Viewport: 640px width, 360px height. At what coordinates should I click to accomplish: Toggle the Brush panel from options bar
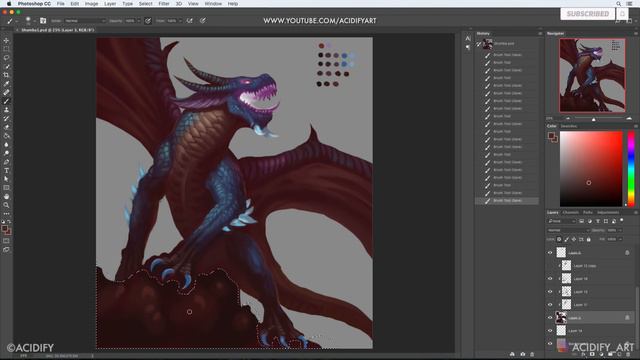point(43,20)
